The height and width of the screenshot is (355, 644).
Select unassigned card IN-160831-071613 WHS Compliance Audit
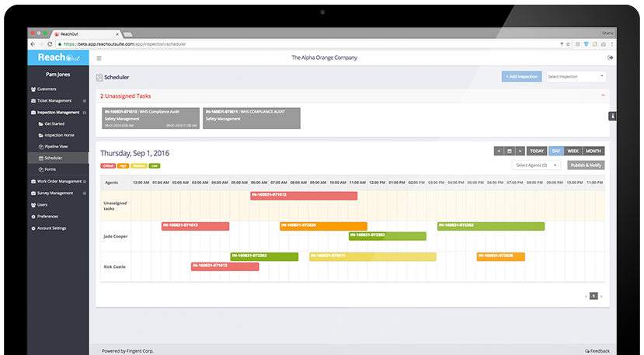pyautogui.click(x=151, y=118)
